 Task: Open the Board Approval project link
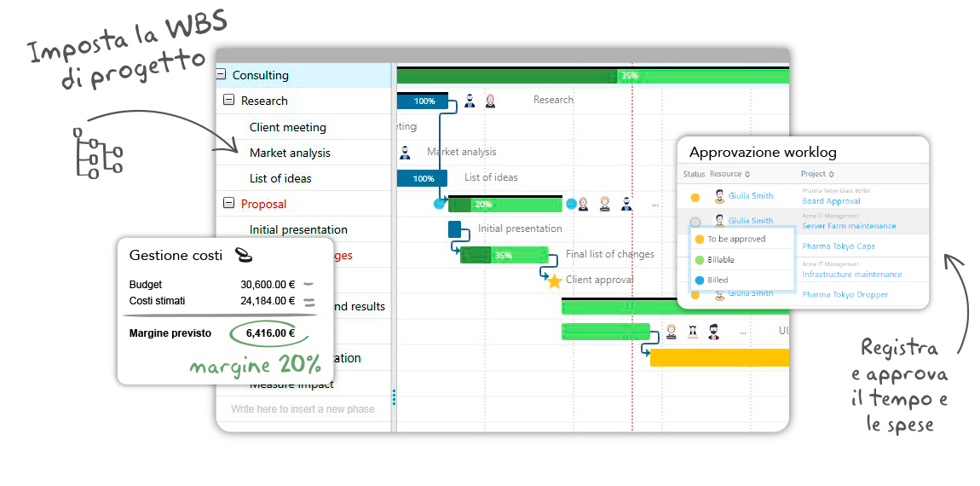(x=831, y=201)
